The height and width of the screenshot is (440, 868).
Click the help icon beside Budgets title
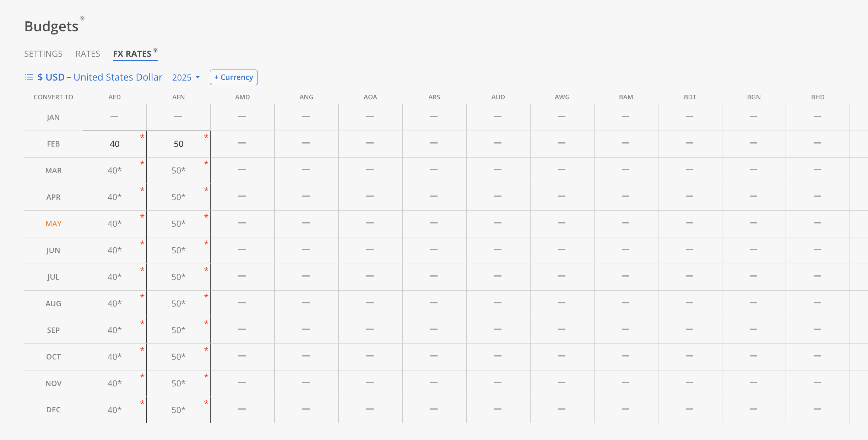click(82, 18)
